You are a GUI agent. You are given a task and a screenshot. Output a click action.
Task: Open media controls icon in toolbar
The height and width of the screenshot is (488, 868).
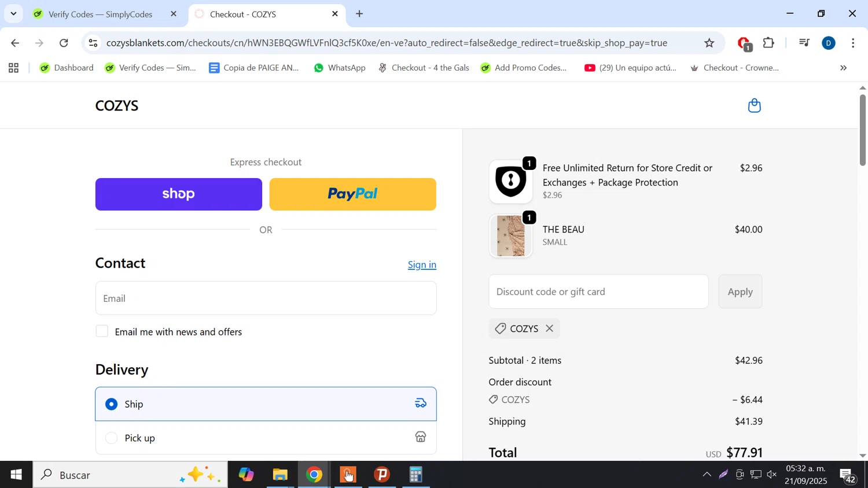804,43
